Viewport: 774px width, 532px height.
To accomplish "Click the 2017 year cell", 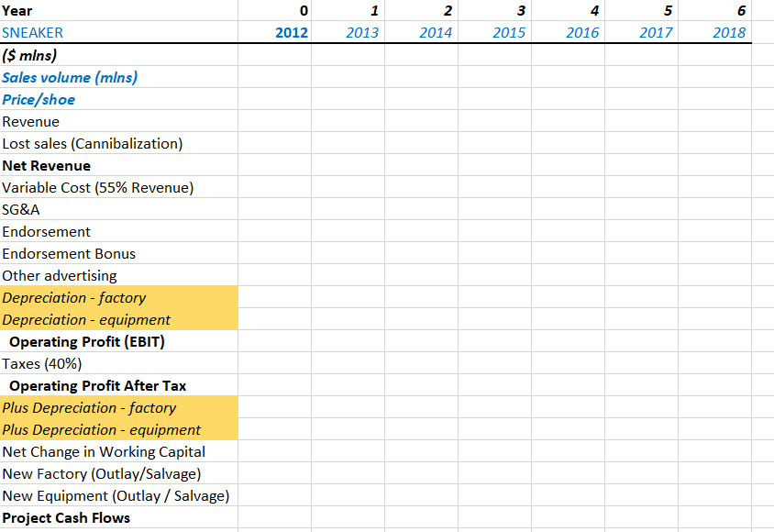I will point(642,32).
